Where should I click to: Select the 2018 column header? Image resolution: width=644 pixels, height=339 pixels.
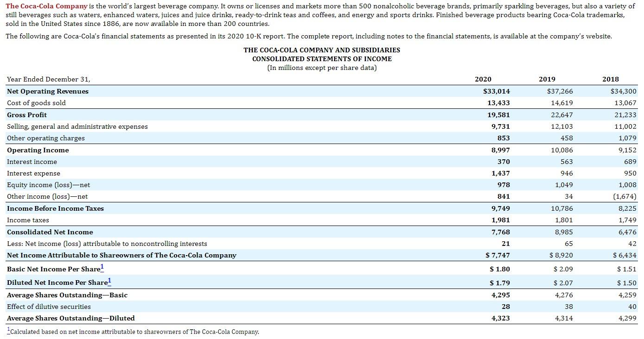pos(611,79)
